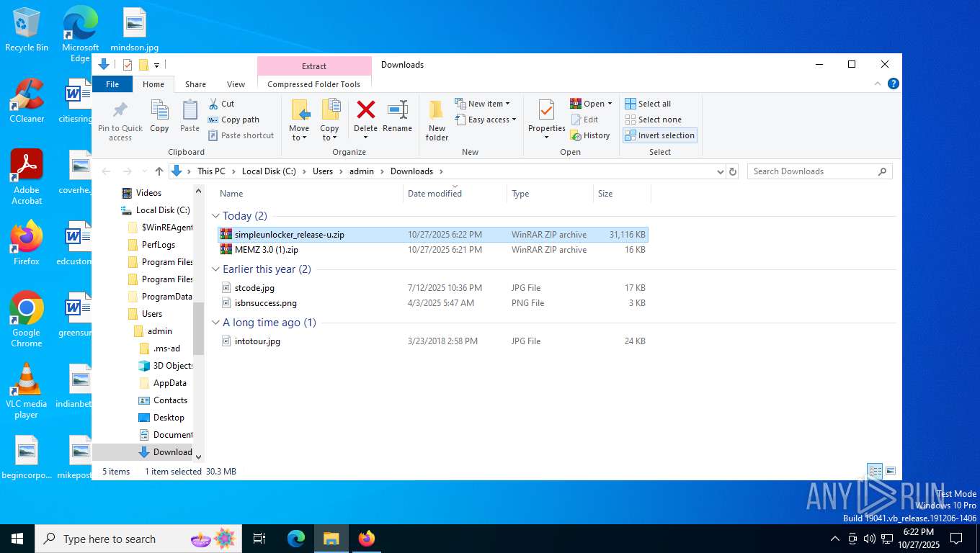980x553 pixels.
Task: Click the Extract contextual tab header
Action: point(314,66)
